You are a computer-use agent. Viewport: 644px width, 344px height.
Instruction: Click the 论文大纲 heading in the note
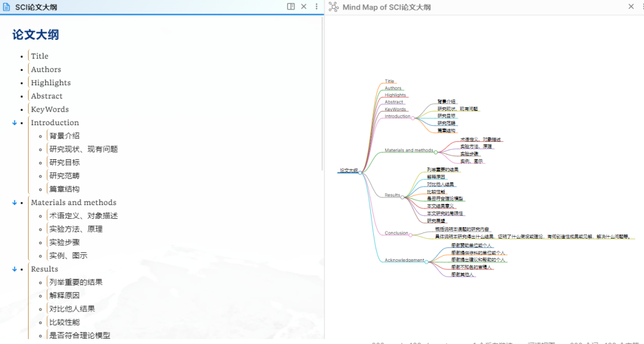pyautogui.click(x=36, y=35)
